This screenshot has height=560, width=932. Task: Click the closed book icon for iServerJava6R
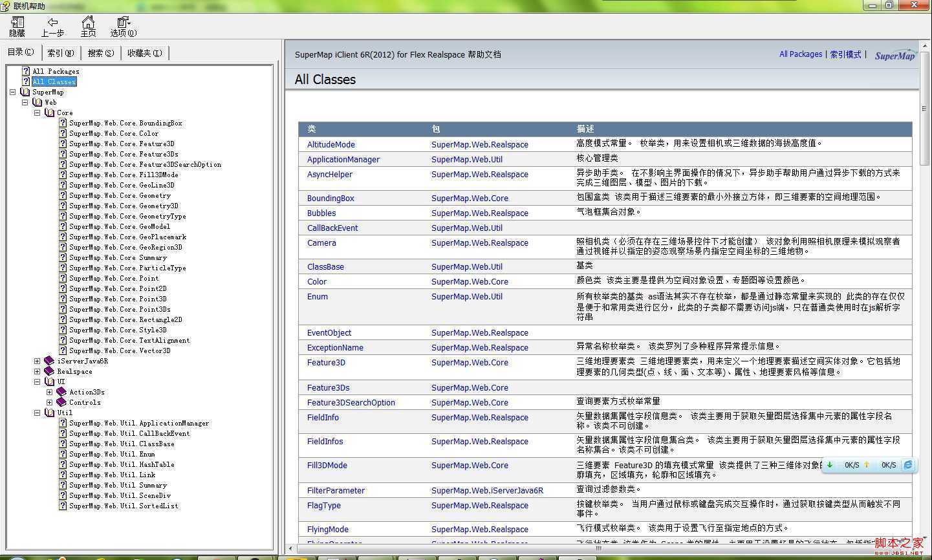click(x=50, y=361)
